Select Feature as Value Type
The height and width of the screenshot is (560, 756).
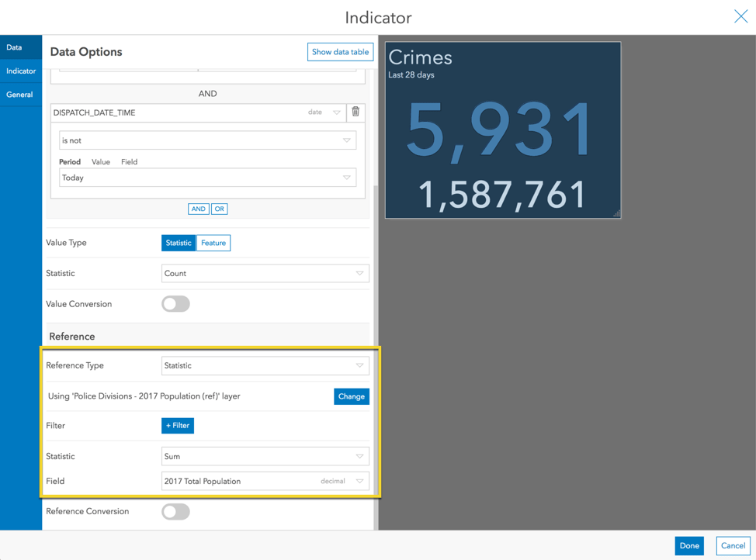click(x=213, y=243)
